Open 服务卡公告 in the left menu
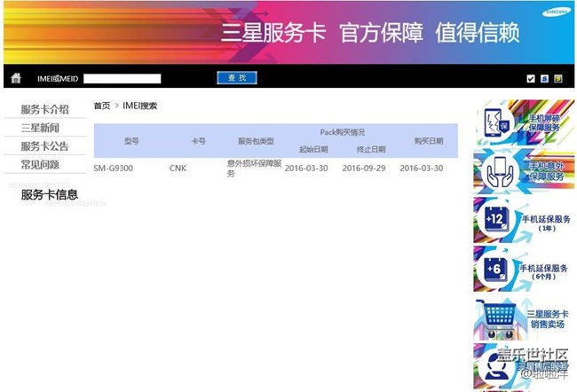The width and height of the screenshot is (577, 392). [x=44, y=146]
